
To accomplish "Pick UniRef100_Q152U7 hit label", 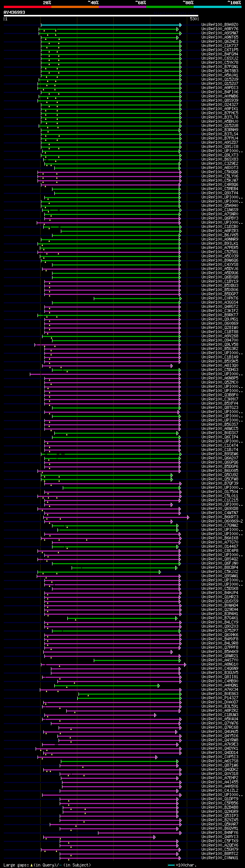I will tap(220, 84).
